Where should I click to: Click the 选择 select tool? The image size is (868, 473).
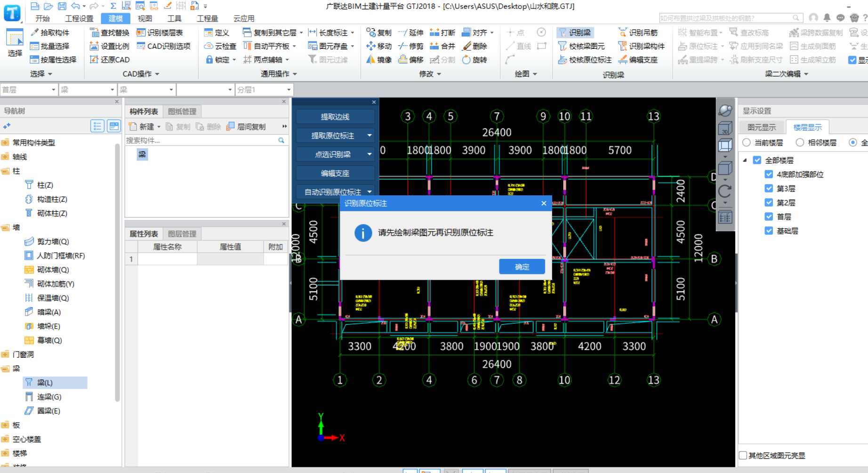point(15,43)
